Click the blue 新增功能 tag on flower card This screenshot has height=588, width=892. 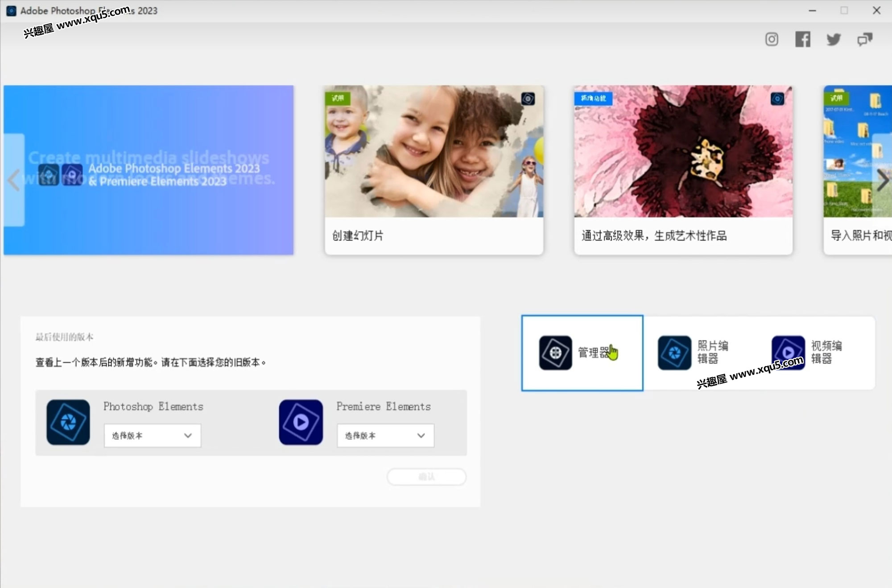594,98
